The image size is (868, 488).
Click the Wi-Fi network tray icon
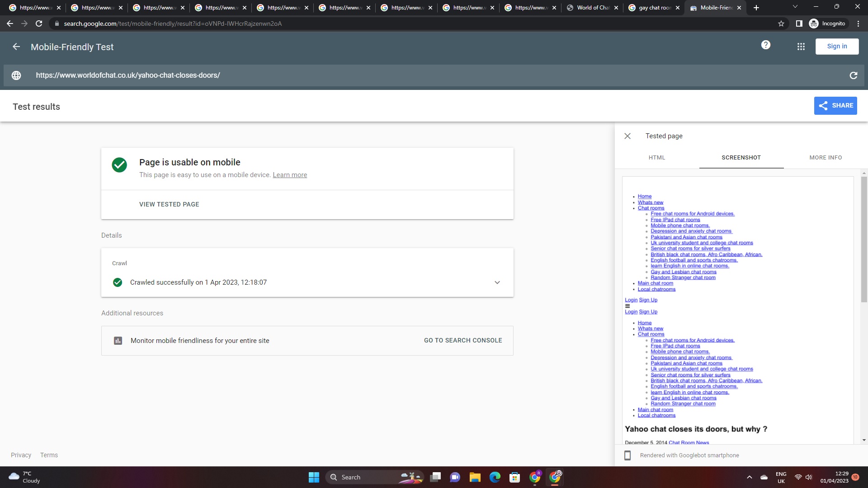pos(798,477)
